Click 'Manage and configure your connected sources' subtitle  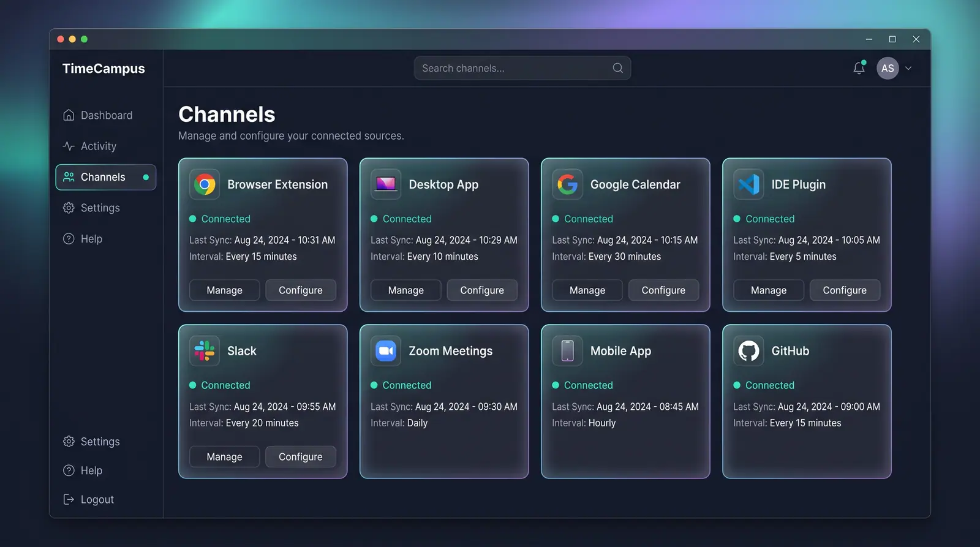(291, 136)
